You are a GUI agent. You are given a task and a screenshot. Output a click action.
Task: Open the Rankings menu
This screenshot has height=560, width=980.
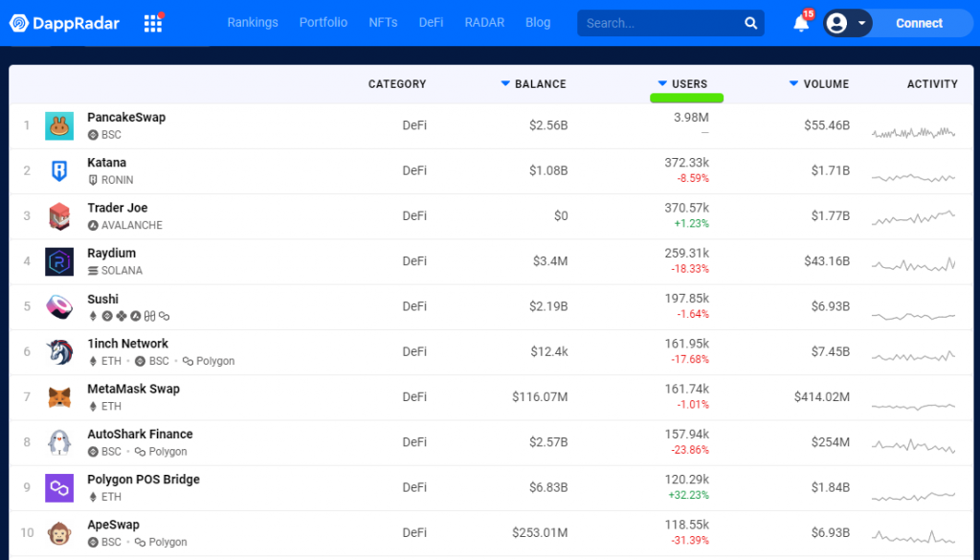(x=253, y=23)
